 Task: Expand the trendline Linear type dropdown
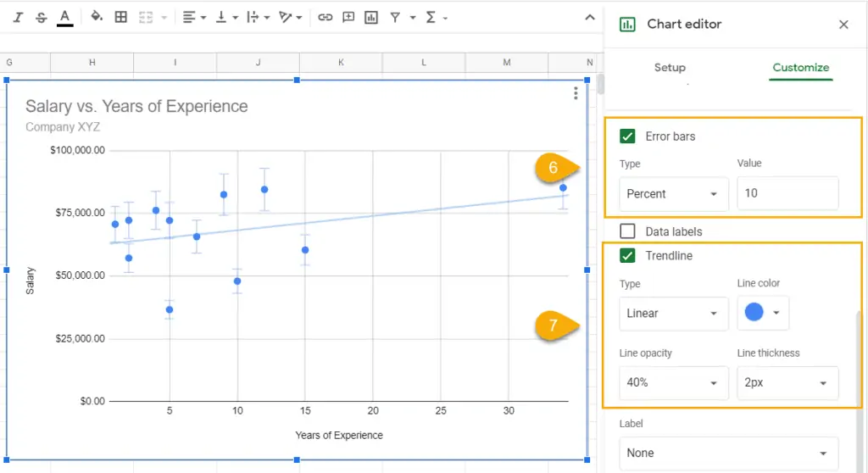coord(673,314)
